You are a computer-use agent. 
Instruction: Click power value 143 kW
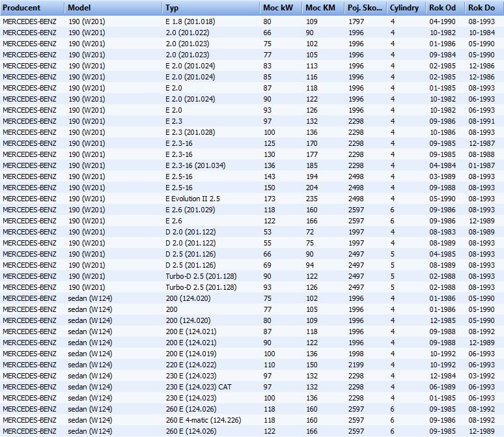coord(270,176)
